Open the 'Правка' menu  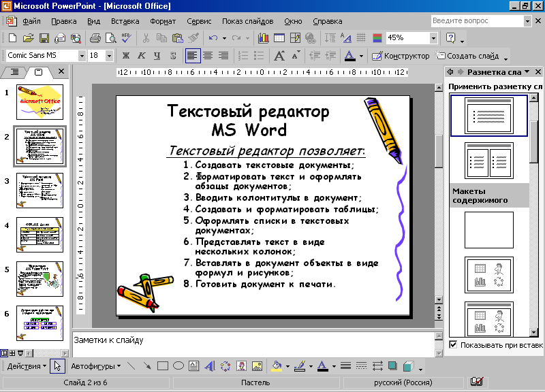point(64,21)
